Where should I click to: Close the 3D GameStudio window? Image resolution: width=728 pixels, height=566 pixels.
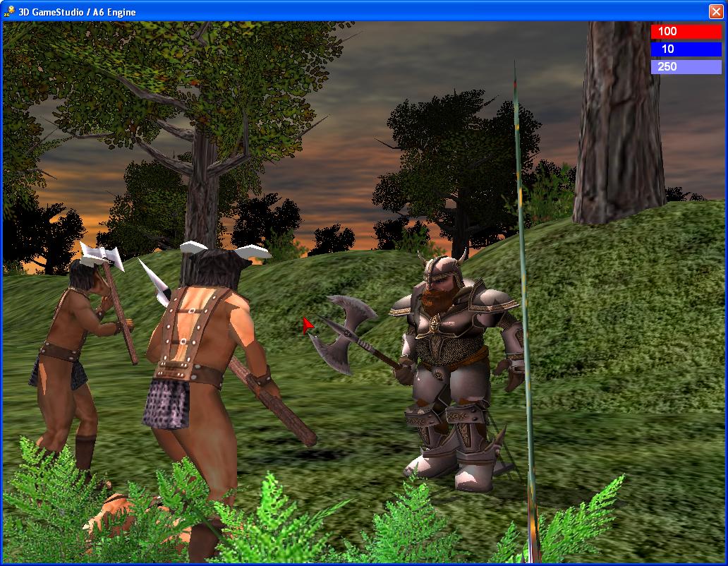(x=716, y=11)
